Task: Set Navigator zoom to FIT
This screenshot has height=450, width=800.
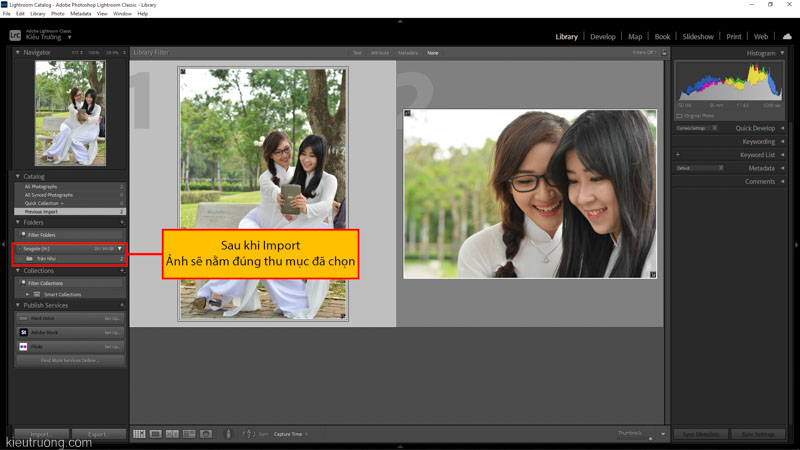Action: tap(77, 53)
